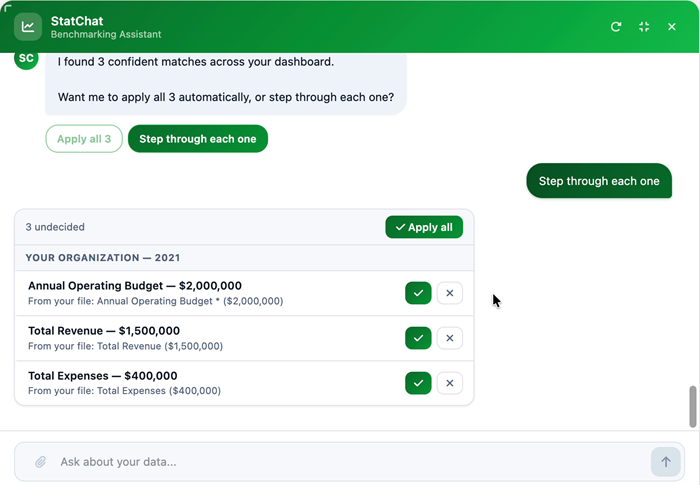Restart the chat with the refresh icon
This screenshot has height=485, width=700.
616,27
